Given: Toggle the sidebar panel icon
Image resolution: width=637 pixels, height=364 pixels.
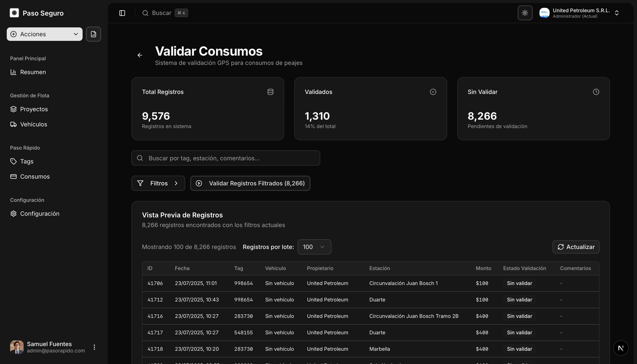Looking at the screenshot, I should pyautogui.click(x=122, y=13).
